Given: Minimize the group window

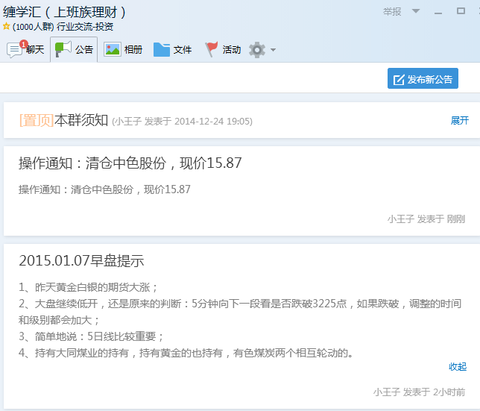Looking at the screenshot, I should coord(438,12).
